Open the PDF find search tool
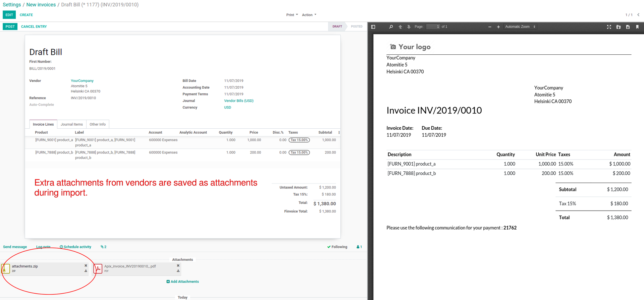 click(391, 27)
